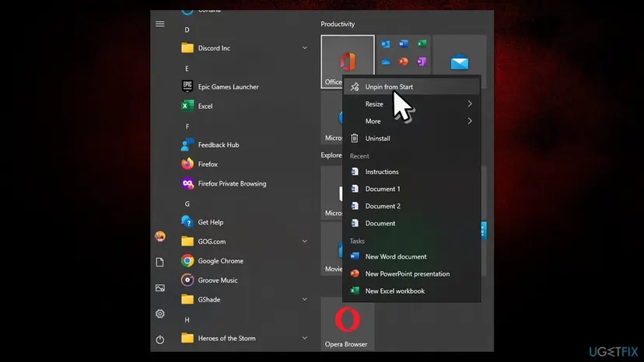This screenshot has height=362, width=644.
Task: Open Feedback Hub icon
Action: [x=187, y=145]
